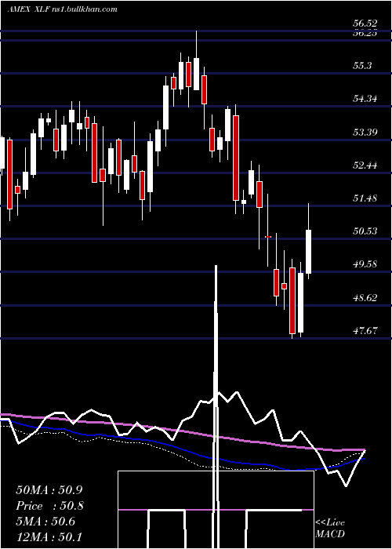This screenshot has height=549, width=392.
Task: Click the 49.58 price level label
Action: (x=365, y=264)
